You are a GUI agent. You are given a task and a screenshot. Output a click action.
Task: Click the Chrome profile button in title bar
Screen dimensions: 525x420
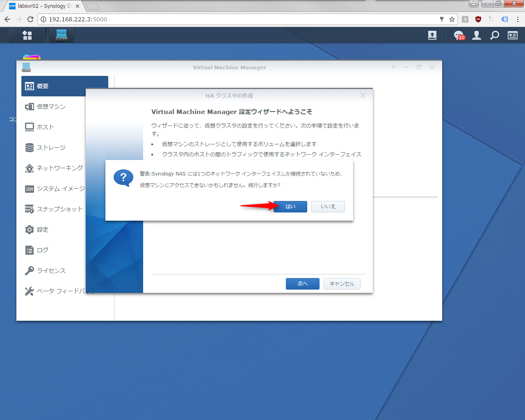474,4
